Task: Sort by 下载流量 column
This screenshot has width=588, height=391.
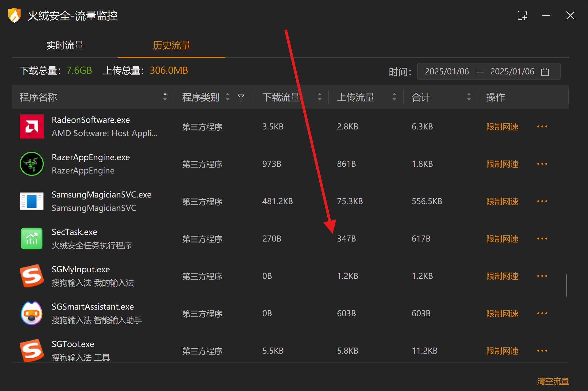Action: [319, 97]
